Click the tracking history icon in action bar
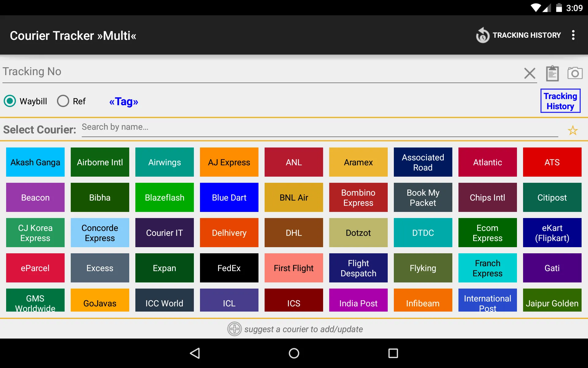588x368 pixels. pos(483,35)
